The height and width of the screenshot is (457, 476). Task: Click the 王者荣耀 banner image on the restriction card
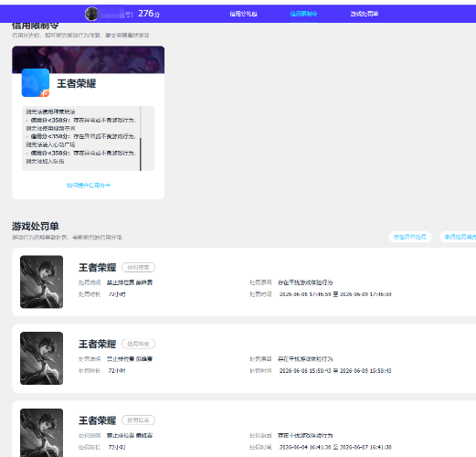click(x=89, y=59)
